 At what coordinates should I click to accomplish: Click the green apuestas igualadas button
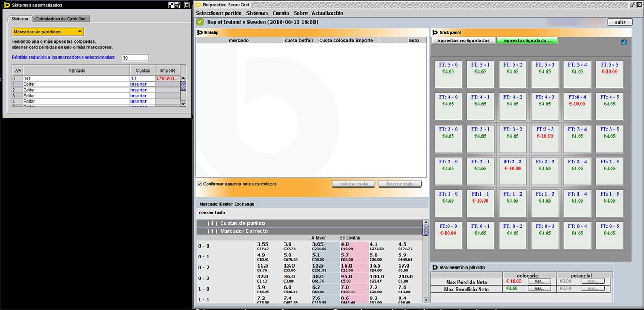pyautogui.click(x=527, y=40)
